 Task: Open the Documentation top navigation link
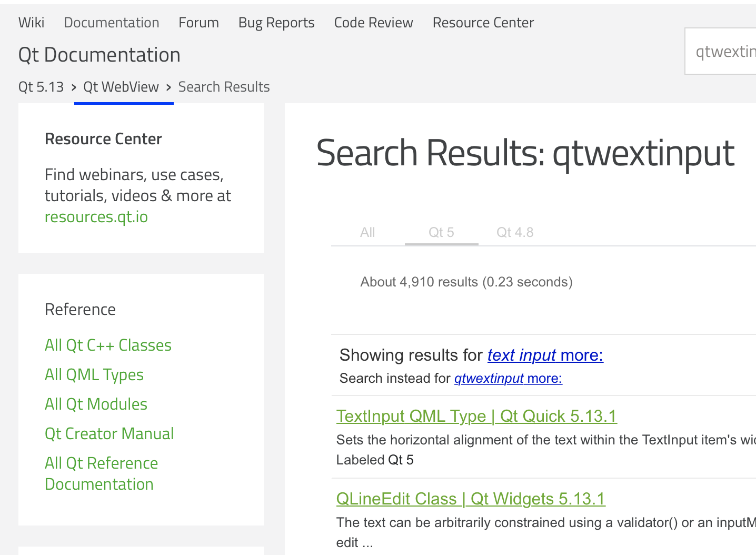click(x=112, y=23)
